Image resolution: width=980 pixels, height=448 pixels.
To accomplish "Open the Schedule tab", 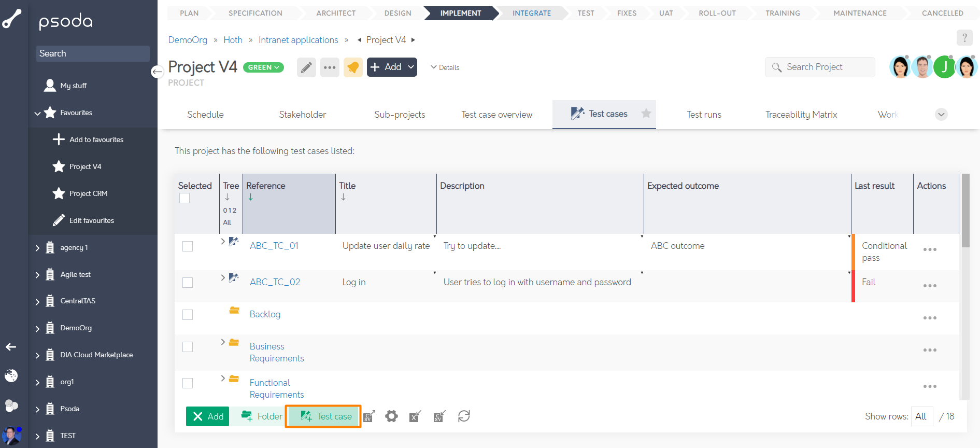I will pyautogui.click(x=205, y=115).
